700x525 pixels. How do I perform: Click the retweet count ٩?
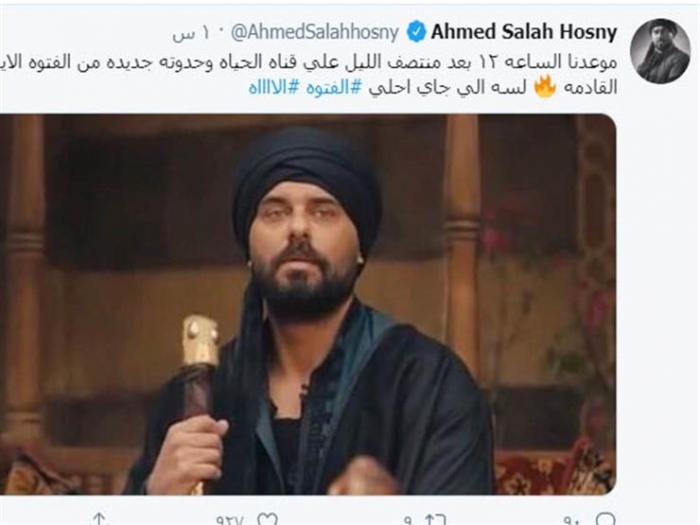[x=407, y=521]
